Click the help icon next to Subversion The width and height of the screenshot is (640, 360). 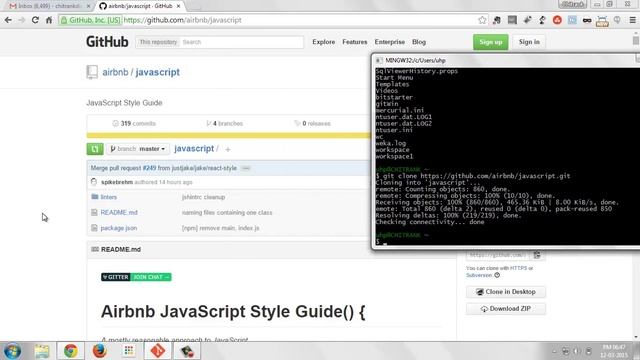497,275
